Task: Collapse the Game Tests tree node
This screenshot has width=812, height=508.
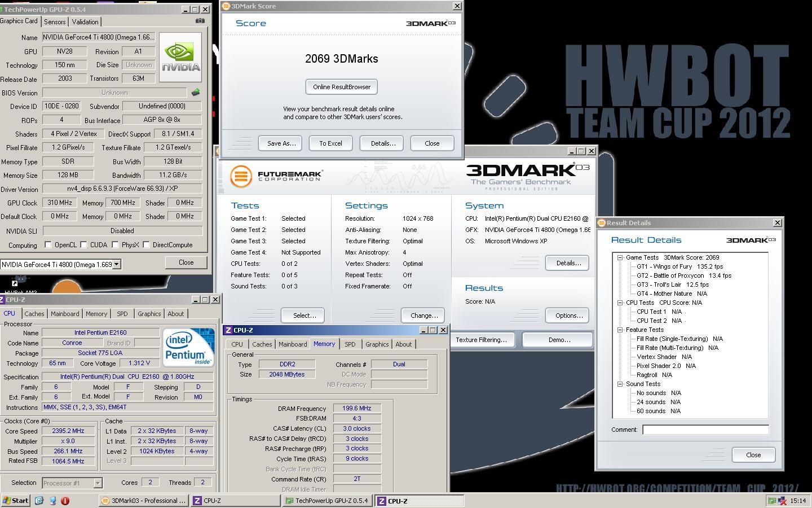Action: [620, 257]
